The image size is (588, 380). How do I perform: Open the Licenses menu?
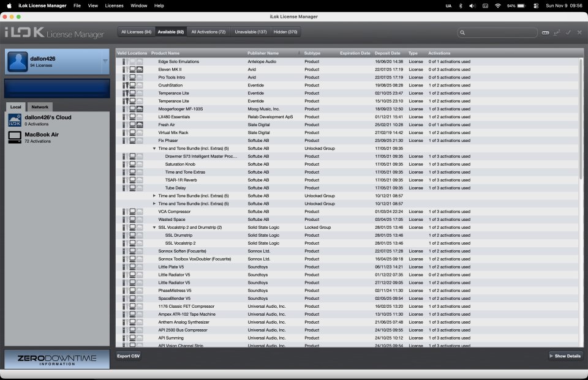pos(113,6)
